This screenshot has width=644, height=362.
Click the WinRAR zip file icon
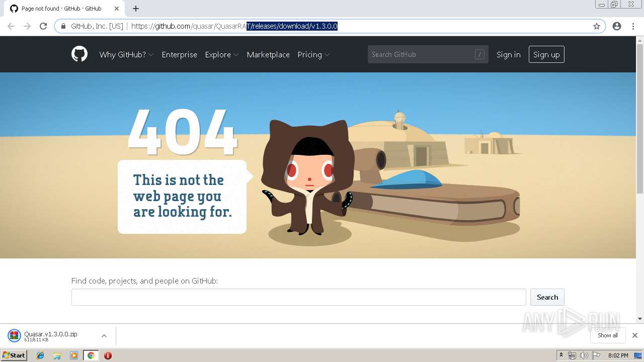14,336
